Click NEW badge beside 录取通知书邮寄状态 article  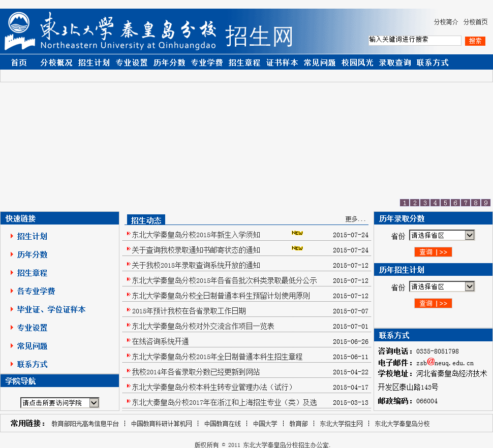[297, 248]
